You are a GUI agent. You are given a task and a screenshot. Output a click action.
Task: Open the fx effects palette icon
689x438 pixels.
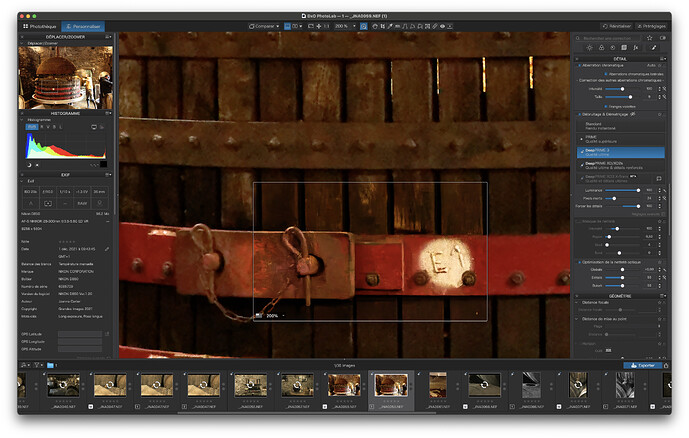[637, 48]
